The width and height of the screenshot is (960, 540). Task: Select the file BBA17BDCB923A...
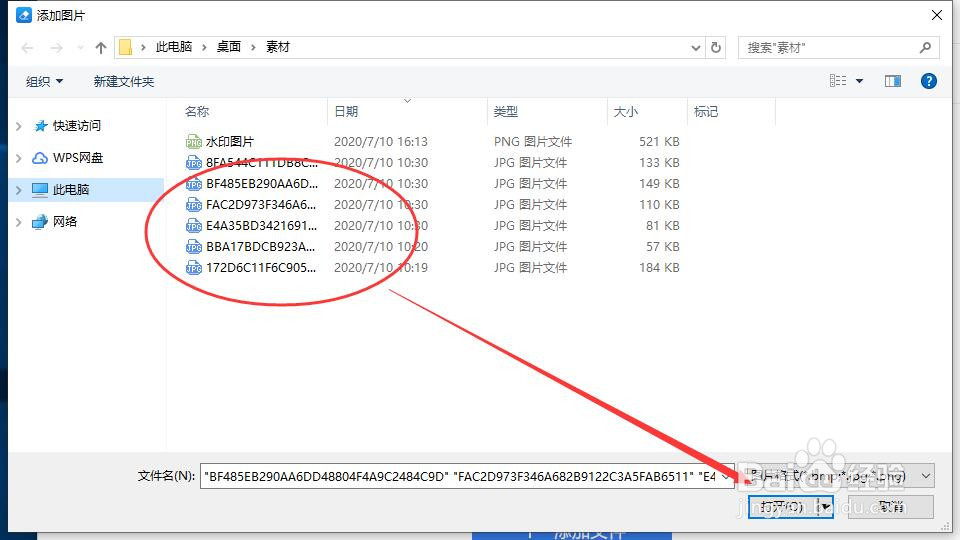coord(260,247)
